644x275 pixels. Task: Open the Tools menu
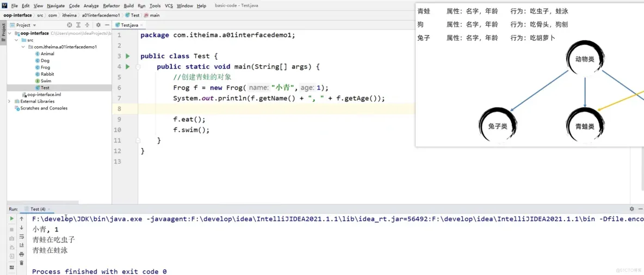tap(155, 6)
